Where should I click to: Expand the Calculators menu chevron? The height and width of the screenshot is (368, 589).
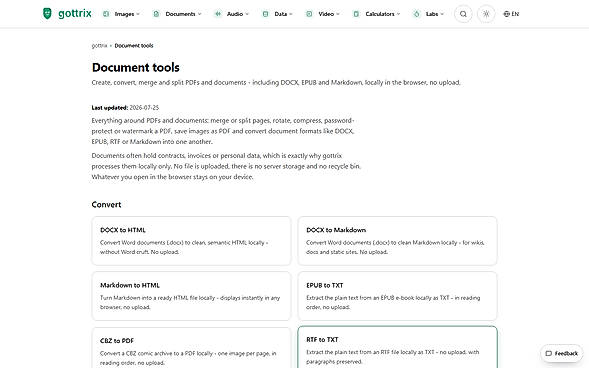click(398, 14)
